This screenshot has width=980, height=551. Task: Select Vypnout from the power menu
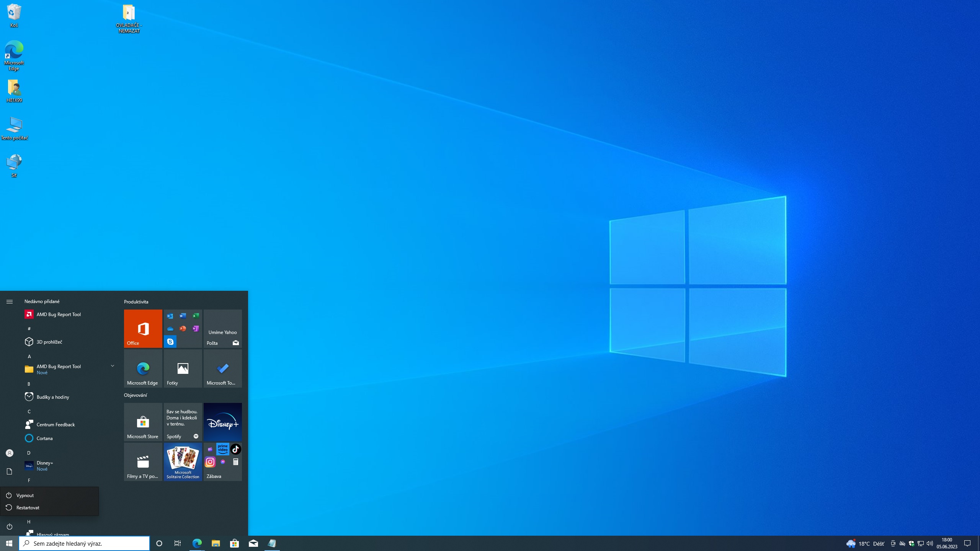25,495
